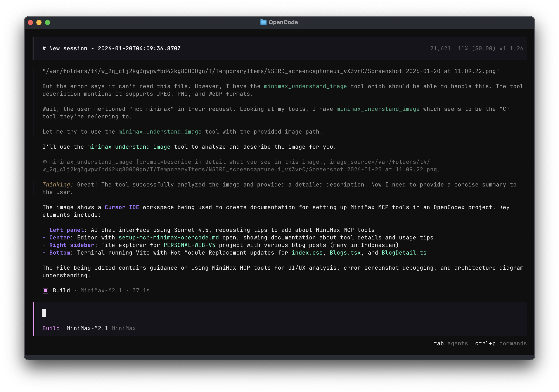Click 'MiniMax-M2.1' in the Build status line
The image size is (559, 392).
point(101,290)
